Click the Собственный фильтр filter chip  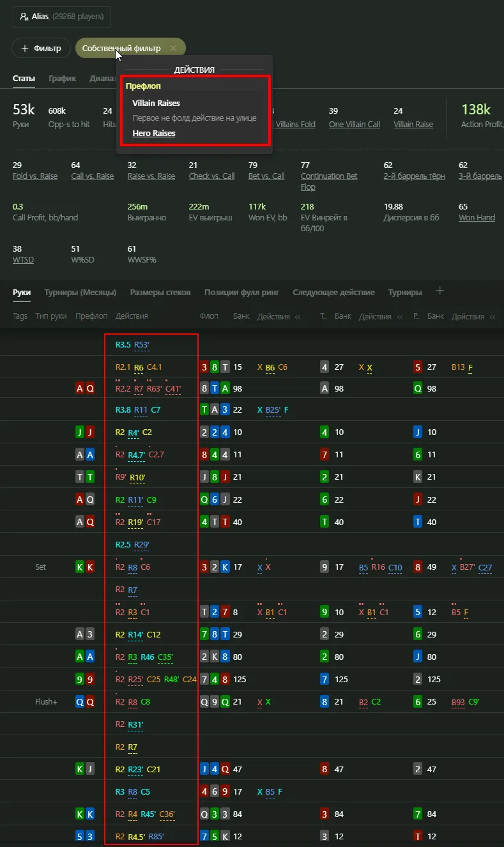(121, 48)
